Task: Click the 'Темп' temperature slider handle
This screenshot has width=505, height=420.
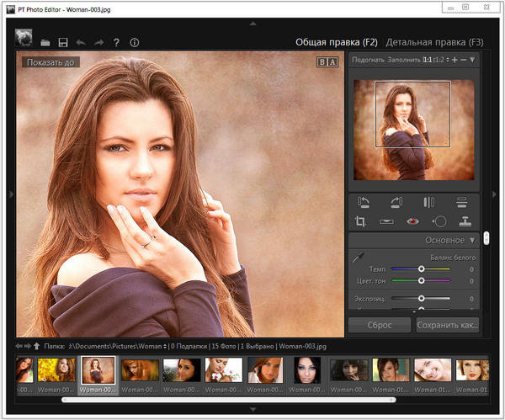Action: point(421,268)
